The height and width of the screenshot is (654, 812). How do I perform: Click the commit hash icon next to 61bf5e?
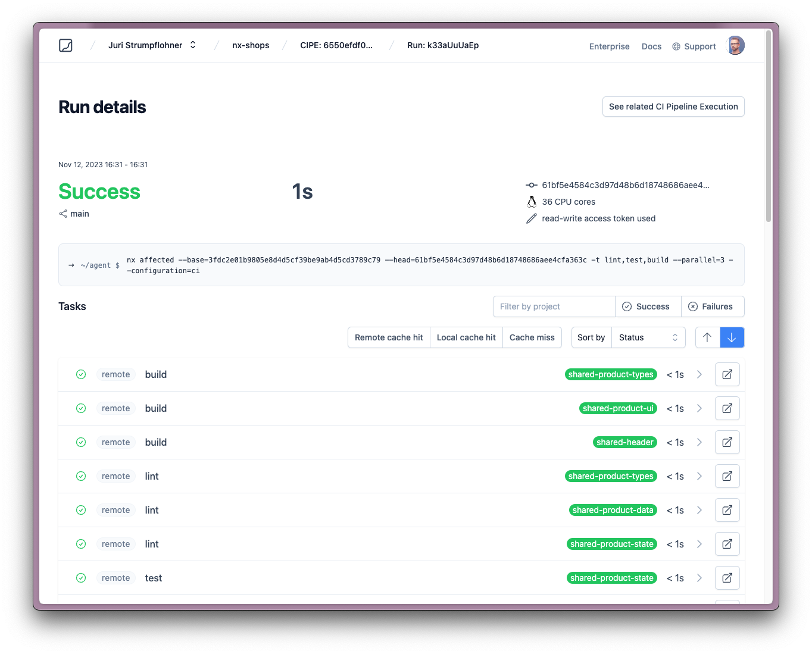(x=530, y=185)
